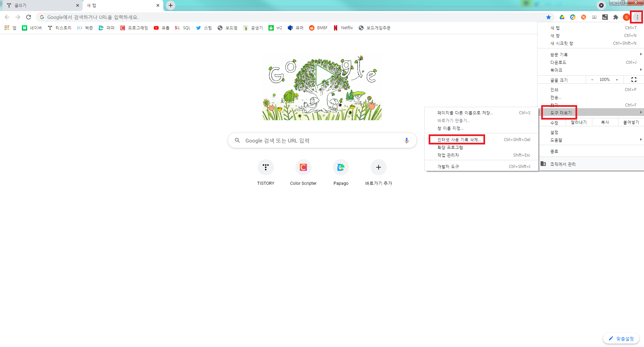Open the vr2 bookmark
This screenshot has width=644, height=347.
point(275,28)
